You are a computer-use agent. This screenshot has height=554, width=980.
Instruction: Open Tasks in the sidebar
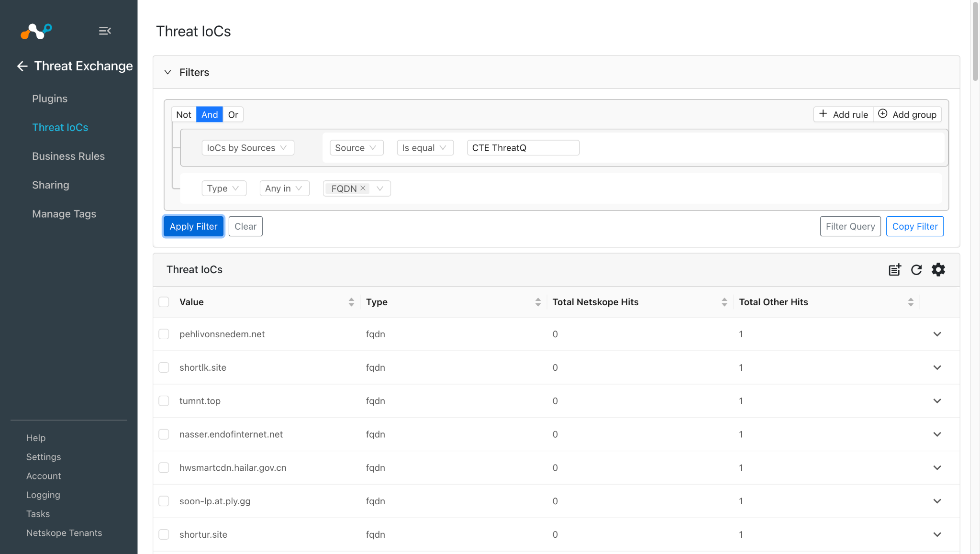[38, 514]
